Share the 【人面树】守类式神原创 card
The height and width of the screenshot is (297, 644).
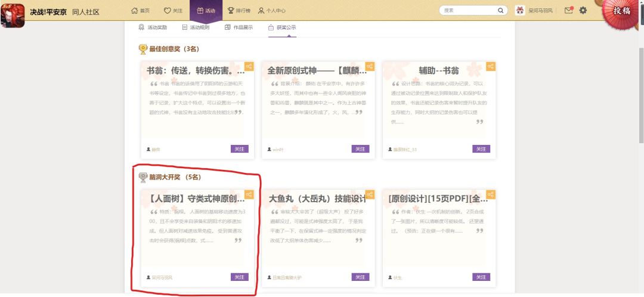249,194
